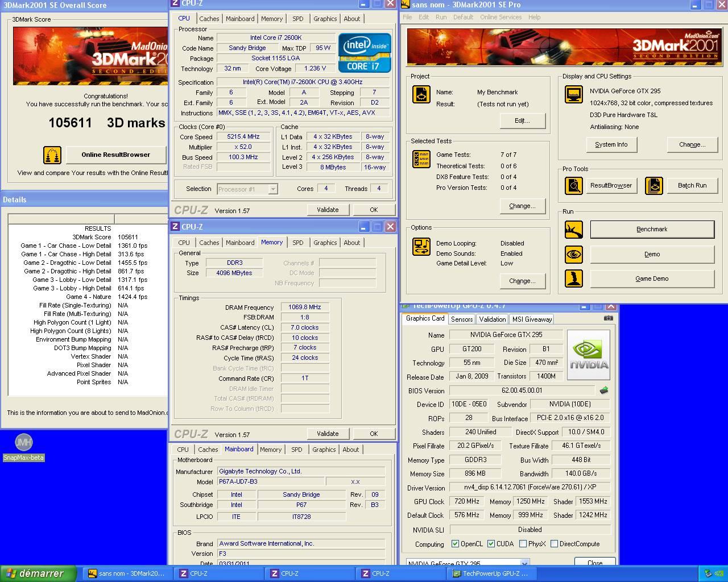
Task: Click the System Info button
Action: [x=611, y=144]
